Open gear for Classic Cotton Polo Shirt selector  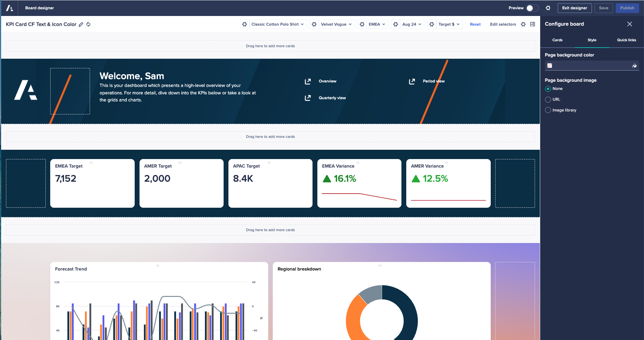click(x=244, y=24)
